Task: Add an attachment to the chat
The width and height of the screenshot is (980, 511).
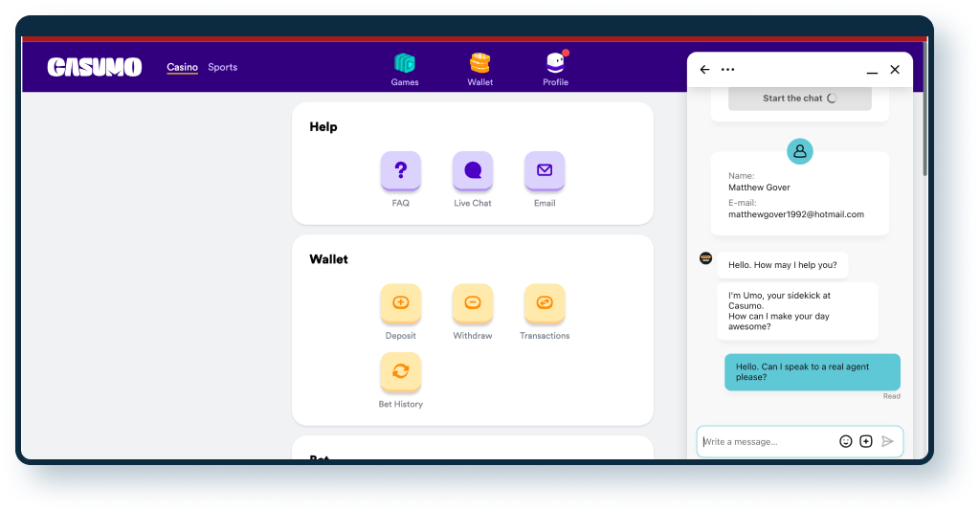Action: point(866,441)
